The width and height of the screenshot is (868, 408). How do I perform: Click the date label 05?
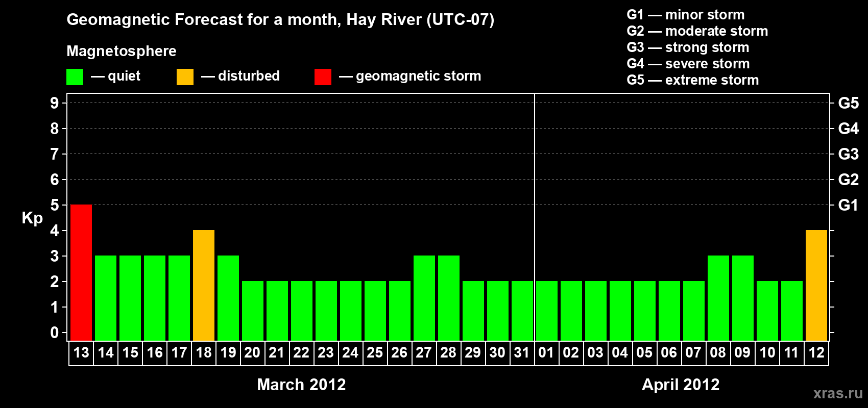pos(644,352)
